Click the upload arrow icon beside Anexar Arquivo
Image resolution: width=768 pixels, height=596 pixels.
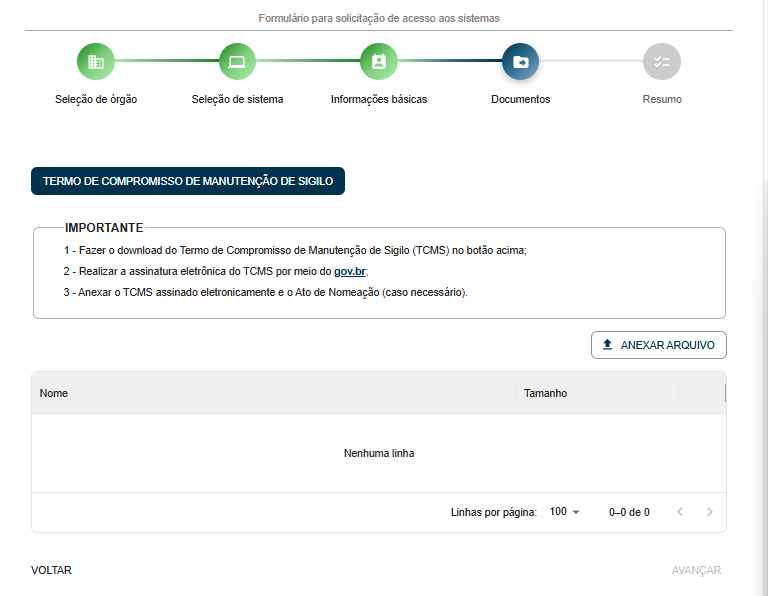pyautogui.click(x=607, y=345)
